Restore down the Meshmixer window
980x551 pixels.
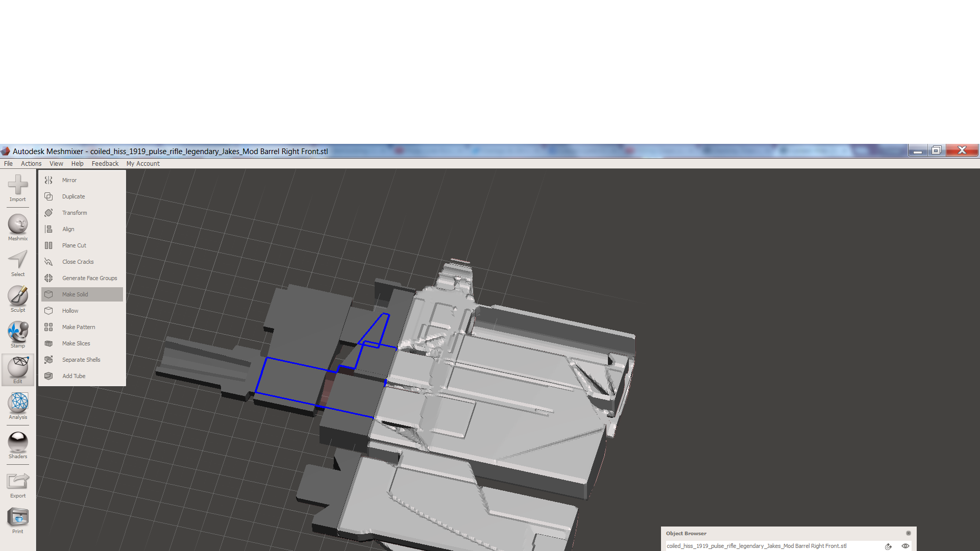(x=936, y=151)
